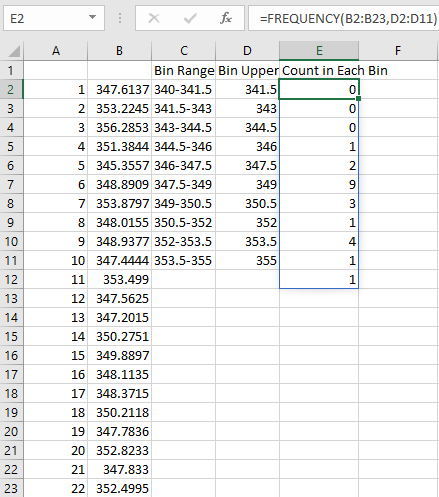The width and height of the screenshot is (439, 497).
Task: Select row 2 header
Action: pos(11,89)
